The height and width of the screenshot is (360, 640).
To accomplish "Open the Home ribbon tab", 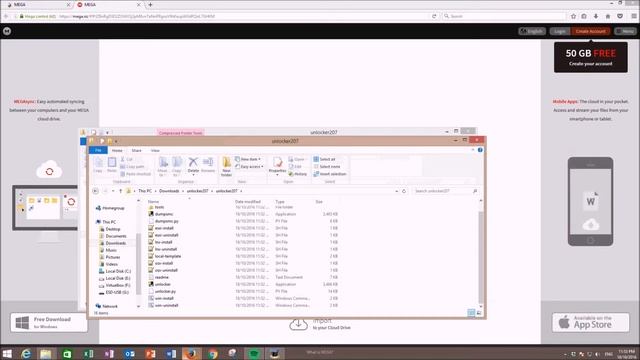I will [117, 151].
